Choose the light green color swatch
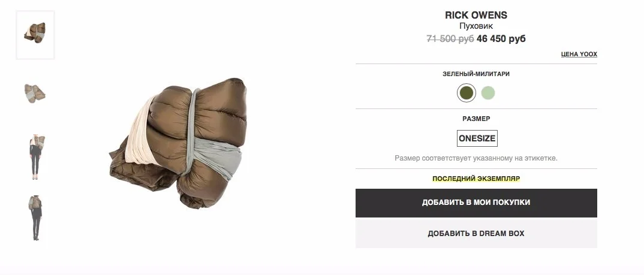Screen dimensions: 644x275 (x=488, y=93)
